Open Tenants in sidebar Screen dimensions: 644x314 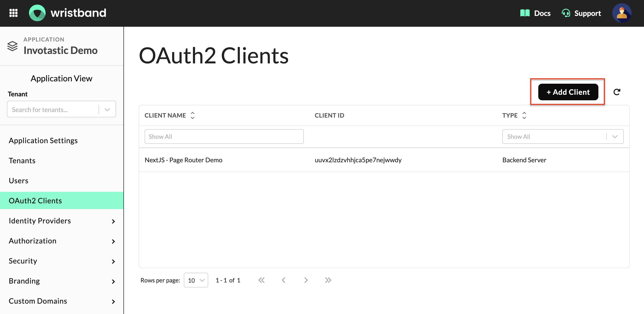(62, 161)
